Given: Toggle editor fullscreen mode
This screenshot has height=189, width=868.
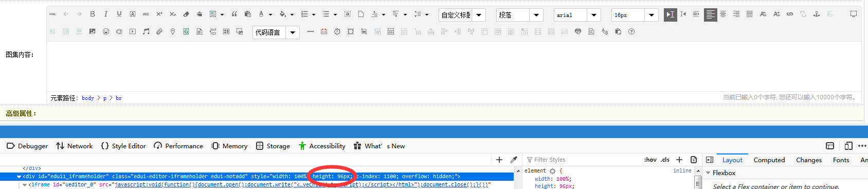Looking at the screenshot, I should [854, 14].
